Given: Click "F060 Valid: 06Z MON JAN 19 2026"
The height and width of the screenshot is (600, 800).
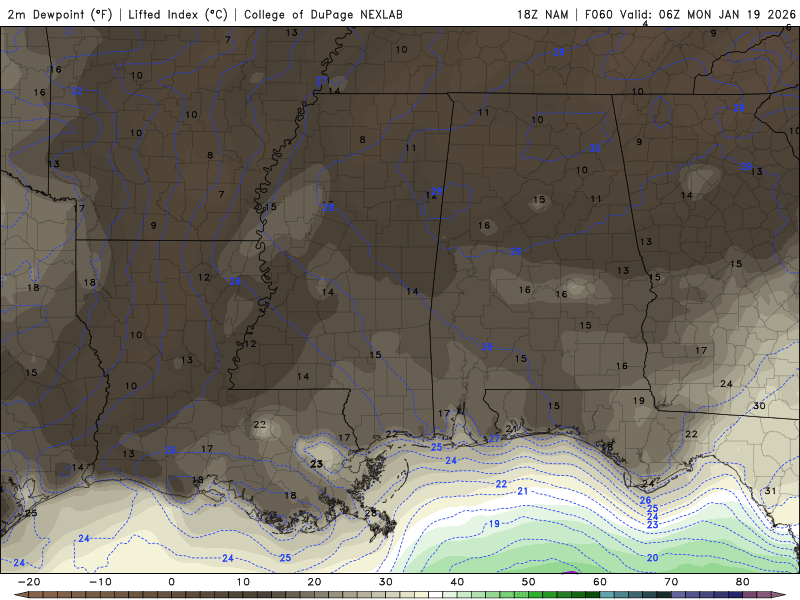Looking at the screenshot, I should coord(690,14).
